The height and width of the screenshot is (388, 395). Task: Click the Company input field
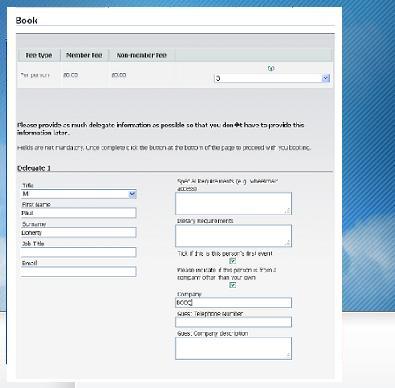(233, 302)
